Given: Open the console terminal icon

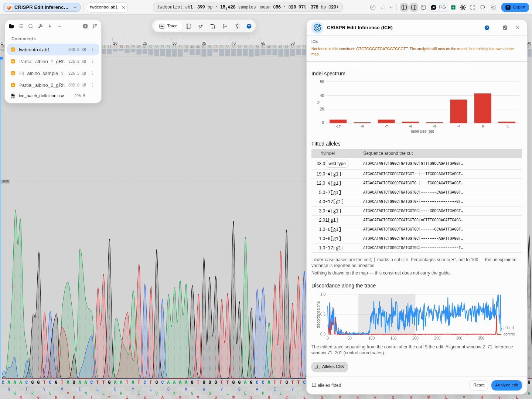Looking at the screenshot, I should 423,7.
